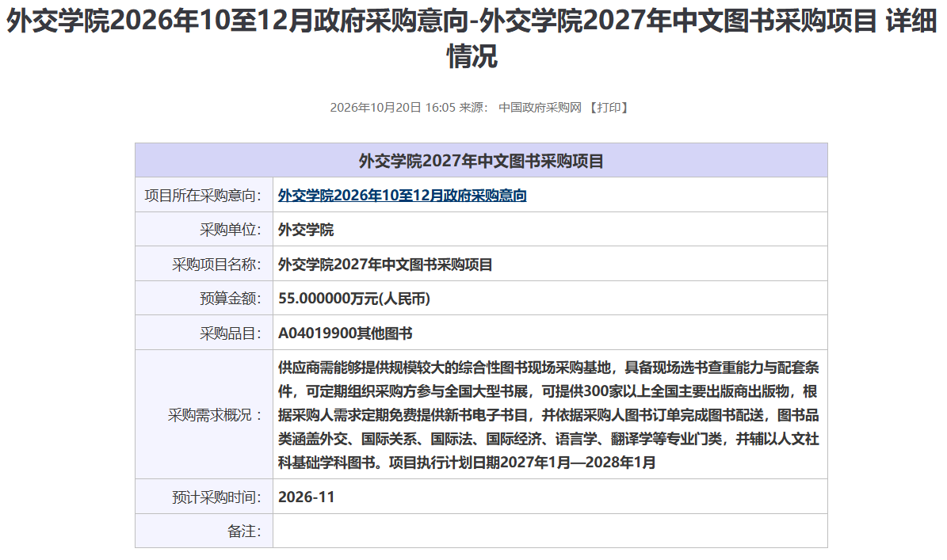Click the label 采购需求概况

coord(215,415)
